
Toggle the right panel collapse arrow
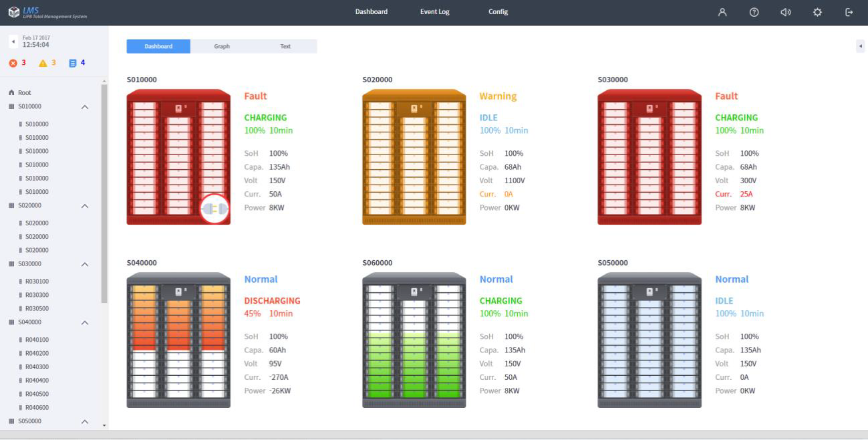point(861,45)
